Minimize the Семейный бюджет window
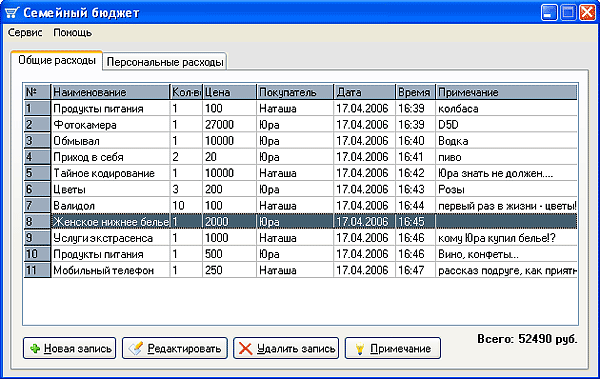Image resolution: width=600 pixels, height=379 pixels. coord(549,13)
